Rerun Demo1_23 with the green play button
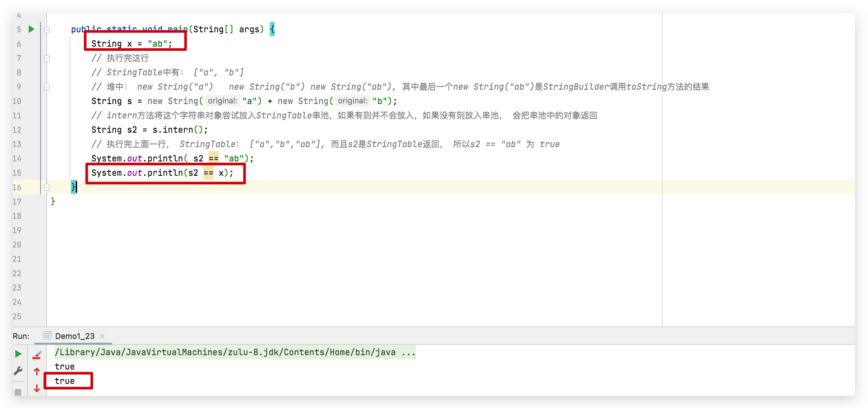Image resolution: width=868 pixels, height=409 pixels. (19, 354)
